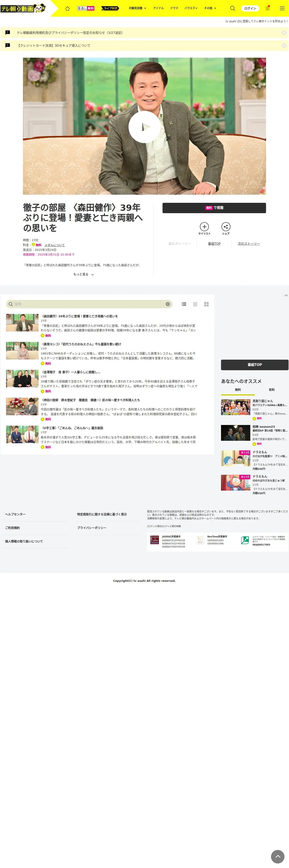Click the NexTone license logo
The image size is (289, 868).
(x=200, y=540)
